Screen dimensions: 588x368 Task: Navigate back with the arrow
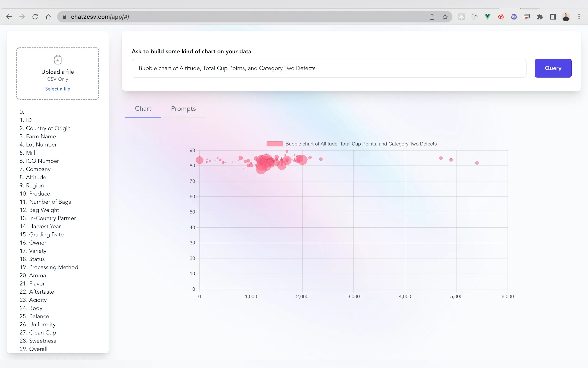(x=9, y=16)
